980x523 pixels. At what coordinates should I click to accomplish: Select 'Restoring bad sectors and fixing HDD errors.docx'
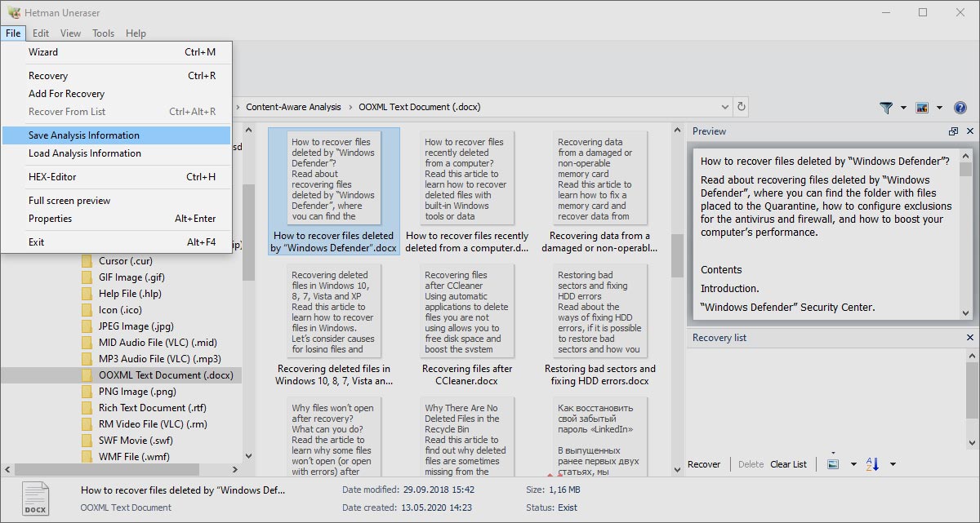(x=600, y=325)
